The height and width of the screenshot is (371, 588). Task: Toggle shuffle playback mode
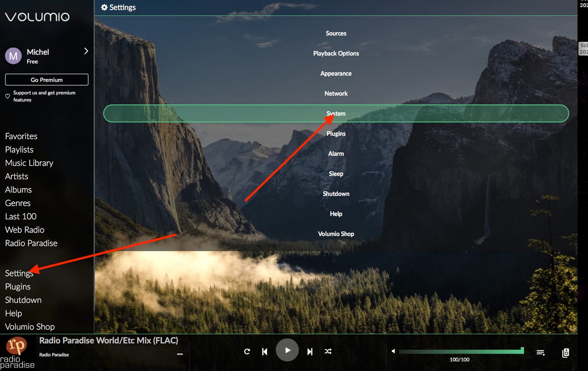pyautogui.click(x=328, y=351)
